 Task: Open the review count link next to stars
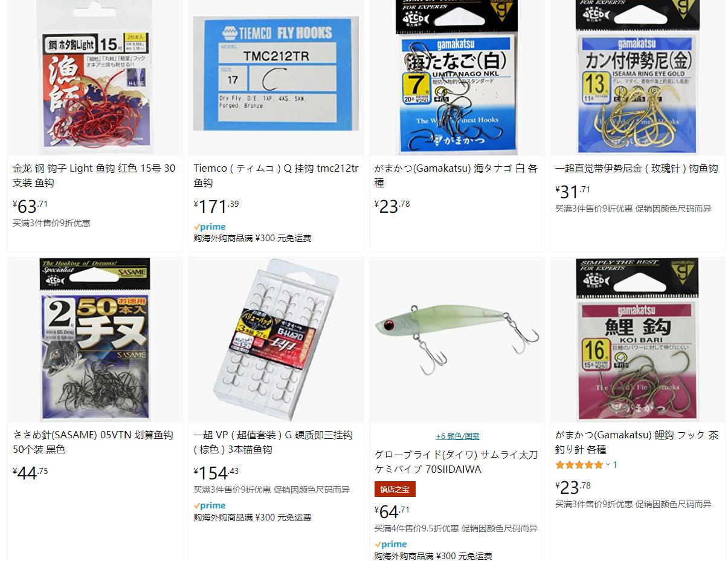click(615, 465)
